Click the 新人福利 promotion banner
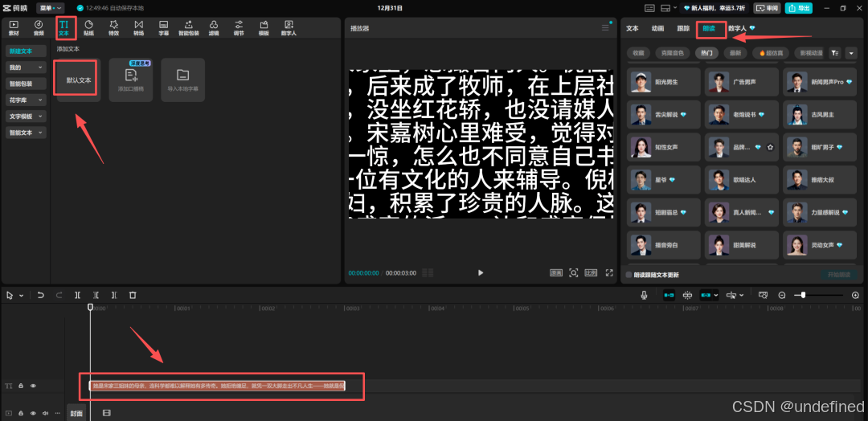 click(x=716, y=8)
